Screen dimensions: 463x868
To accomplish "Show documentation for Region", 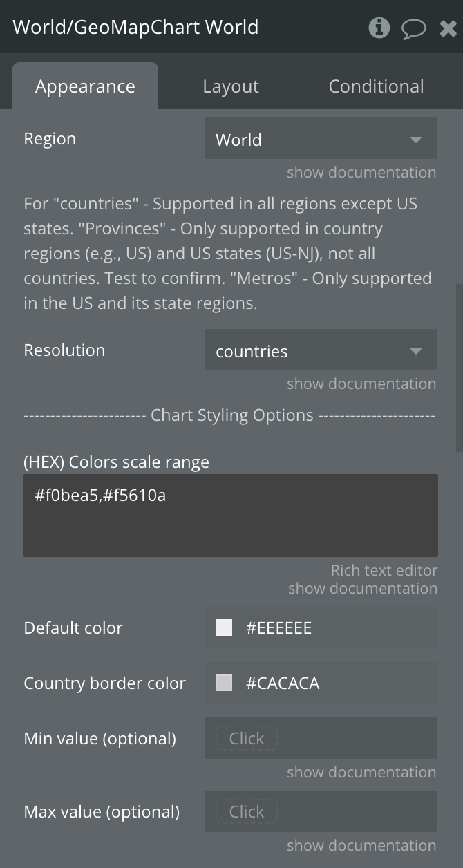I will [361, 172].
